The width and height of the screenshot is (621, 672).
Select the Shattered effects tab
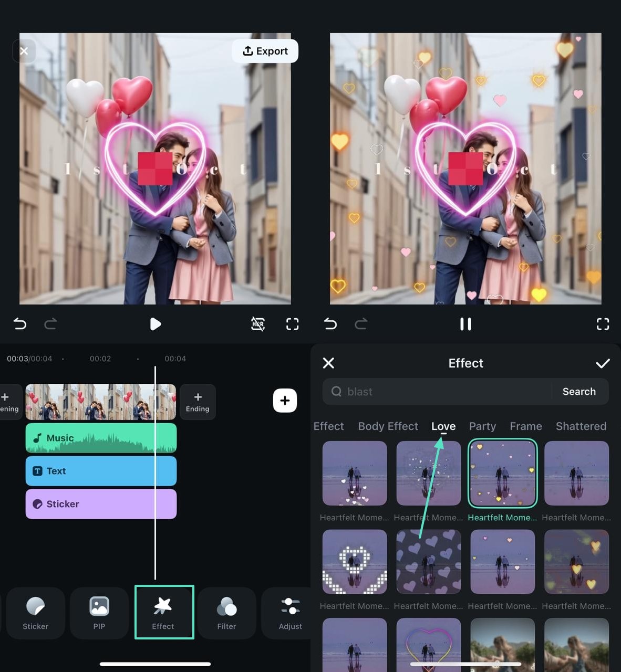coord(581,426)
